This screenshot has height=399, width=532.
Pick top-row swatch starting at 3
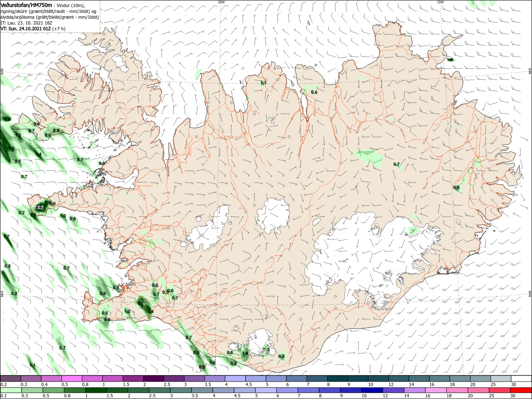tap(194, 379)
